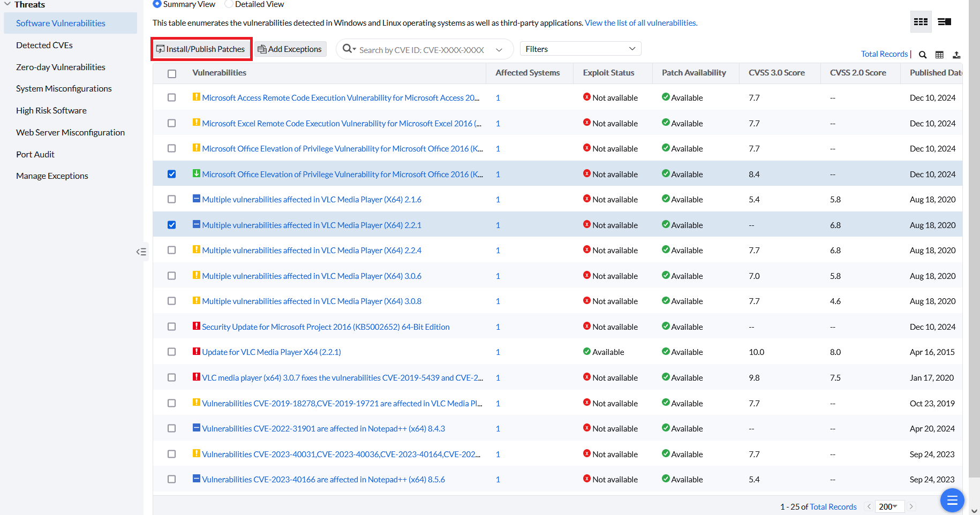Uncheck the VLC Media Player 2.2.1 checkbox
The height and width of the screenshot is (515, 980).
coord(171,225)
